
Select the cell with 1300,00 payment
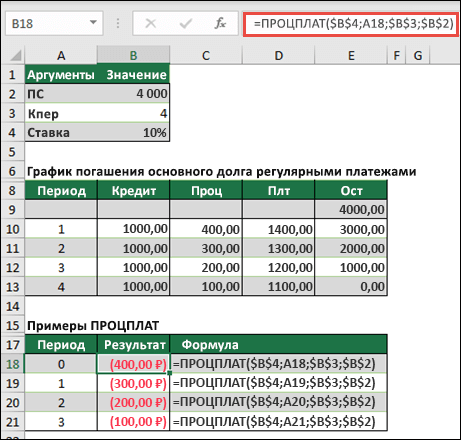tap(279, 248)
